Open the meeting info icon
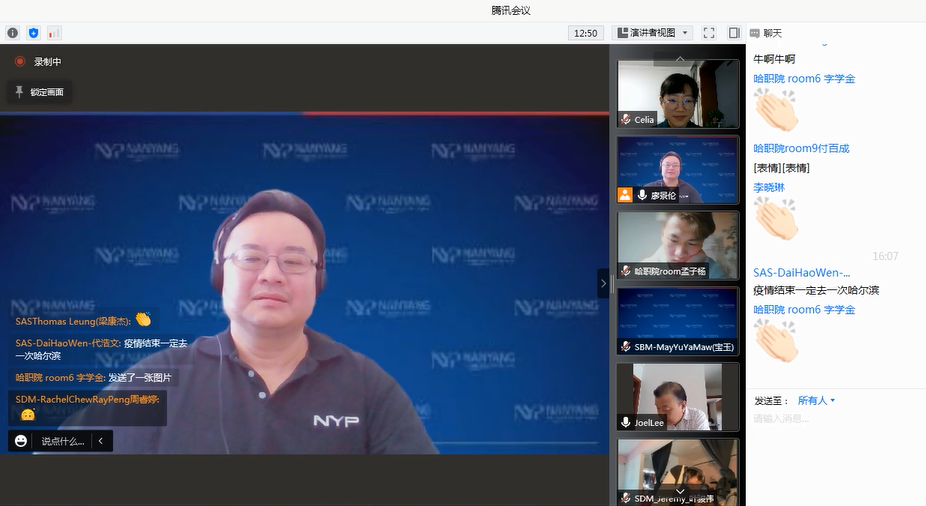Screen dimensions: 926x506 click(x=12, y=33)
